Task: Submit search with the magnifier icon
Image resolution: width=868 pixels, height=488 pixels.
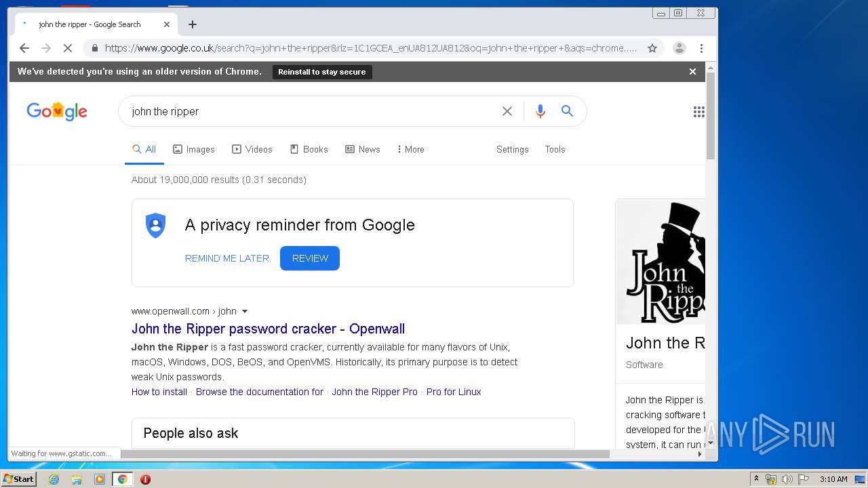Action: 568,111
